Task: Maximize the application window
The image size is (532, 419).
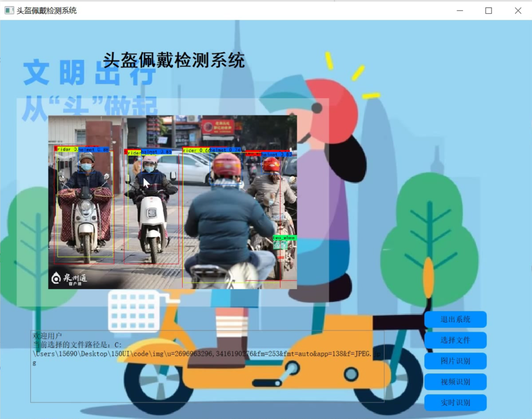Action: 488,11
